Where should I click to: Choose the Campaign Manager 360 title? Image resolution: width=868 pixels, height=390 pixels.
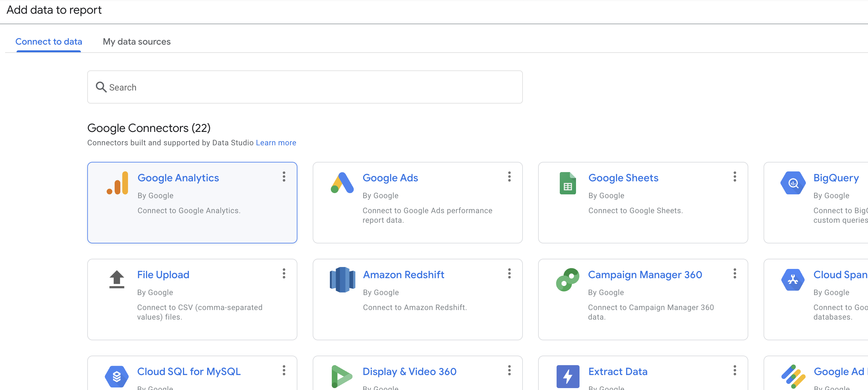[x=645, y=274]
